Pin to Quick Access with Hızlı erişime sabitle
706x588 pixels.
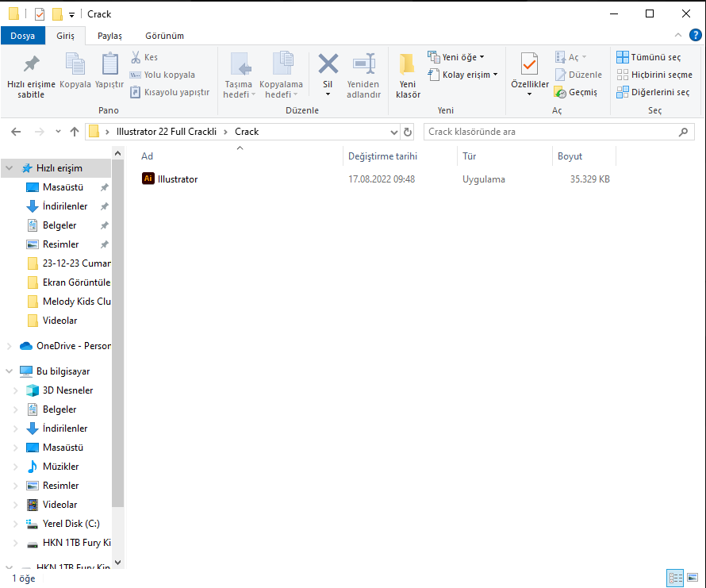click(x=31, y=75)
